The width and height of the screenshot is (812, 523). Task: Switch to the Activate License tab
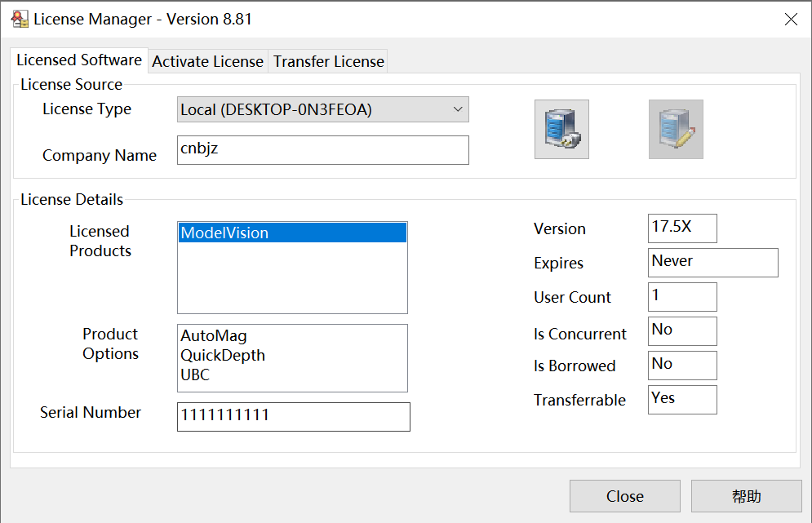pyautogui.click(x=207, y=62)
